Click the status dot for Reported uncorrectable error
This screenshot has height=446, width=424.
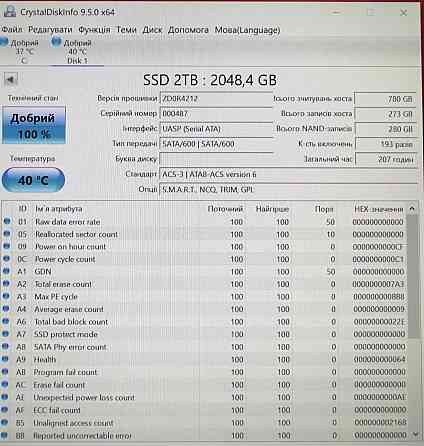coord(4,435)
